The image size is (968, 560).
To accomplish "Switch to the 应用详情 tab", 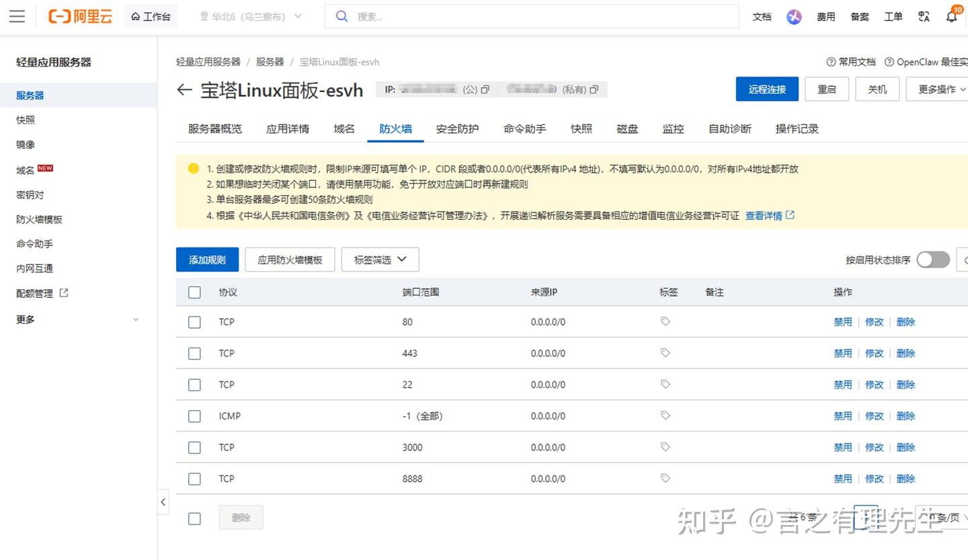I will coord(288,128).
